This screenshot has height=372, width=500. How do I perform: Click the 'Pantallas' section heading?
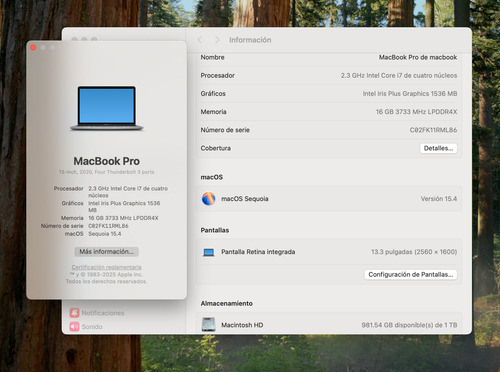click(215, 230)
